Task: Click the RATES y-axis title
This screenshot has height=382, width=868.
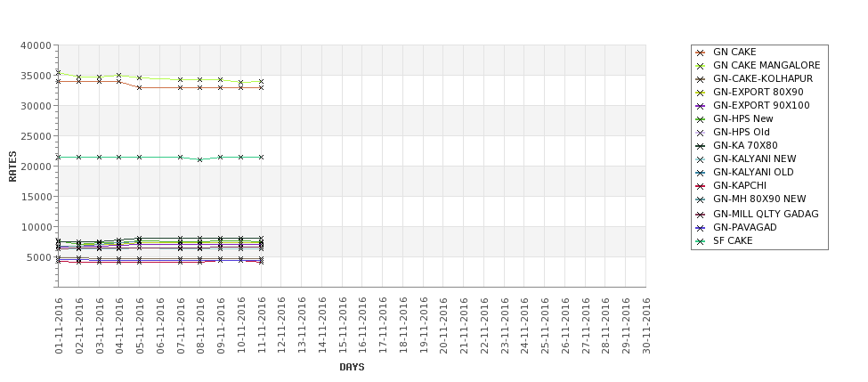Action: [12, 167]
